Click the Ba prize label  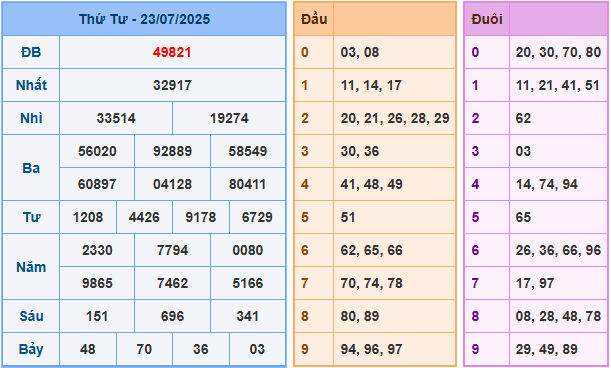click(31, 168)
